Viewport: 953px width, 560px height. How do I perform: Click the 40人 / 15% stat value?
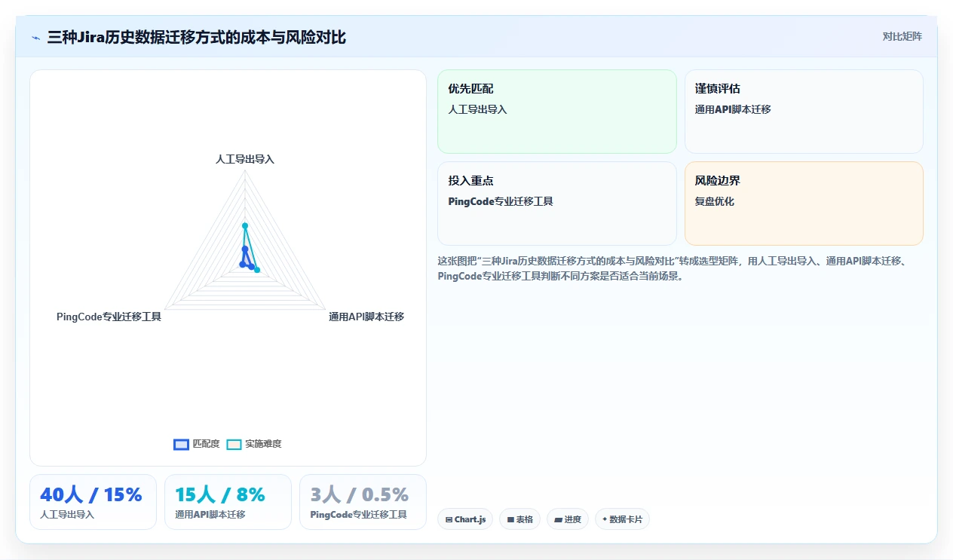[x=90, y=494]
